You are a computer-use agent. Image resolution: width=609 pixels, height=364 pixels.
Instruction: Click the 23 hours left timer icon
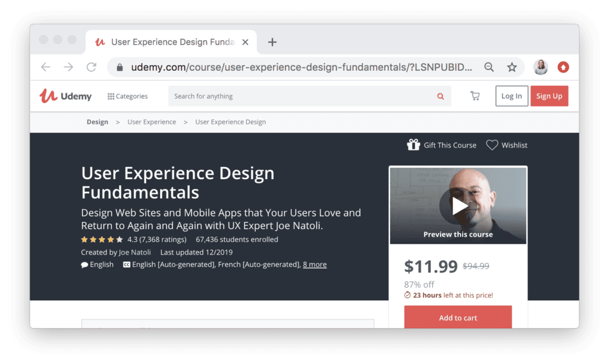click(407, 295)
